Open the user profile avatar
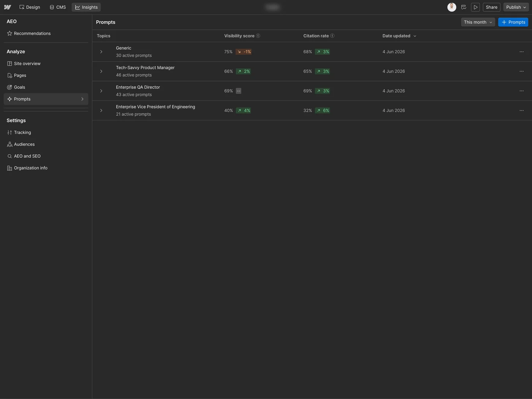 pyautogui.click(x=452, y=7)
